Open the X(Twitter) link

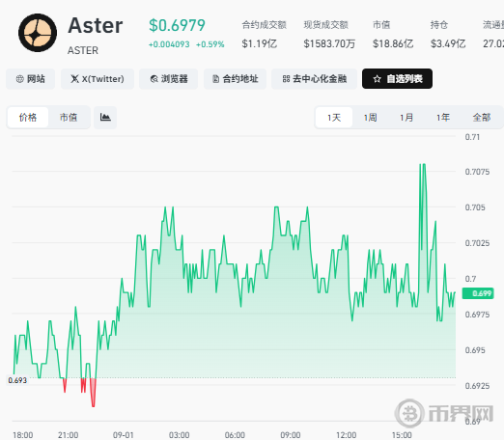(98, 79)
